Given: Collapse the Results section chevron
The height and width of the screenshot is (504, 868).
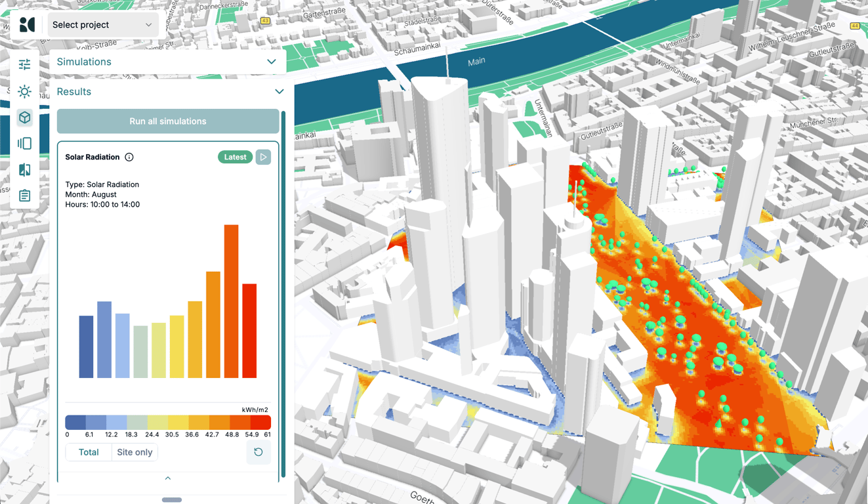Looking at the screenshot, I should tap(279, 92).
